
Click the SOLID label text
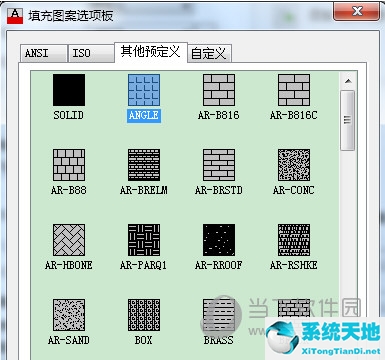69,115
